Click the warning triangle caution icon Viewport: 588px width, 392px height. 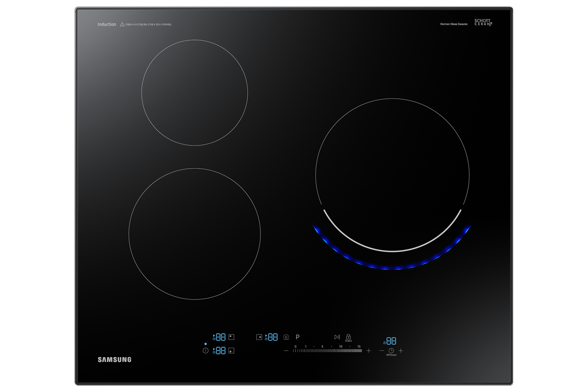(x=122, y=24)
